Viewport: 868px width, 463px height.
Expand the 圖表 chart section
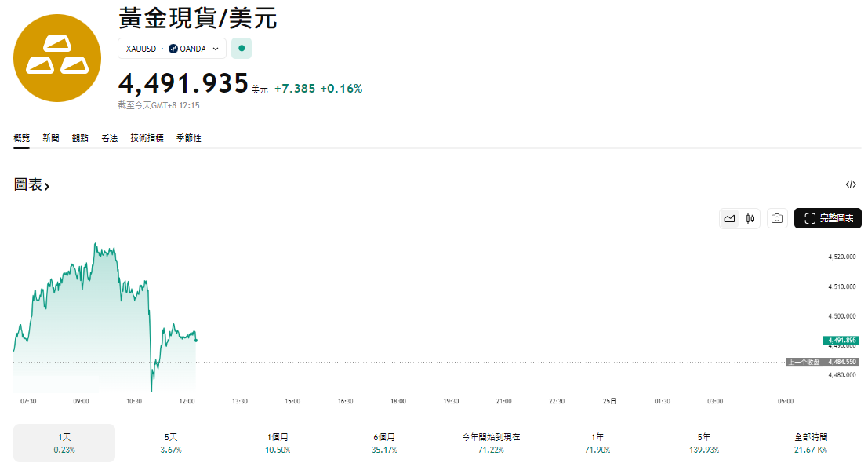click(31, 185)
